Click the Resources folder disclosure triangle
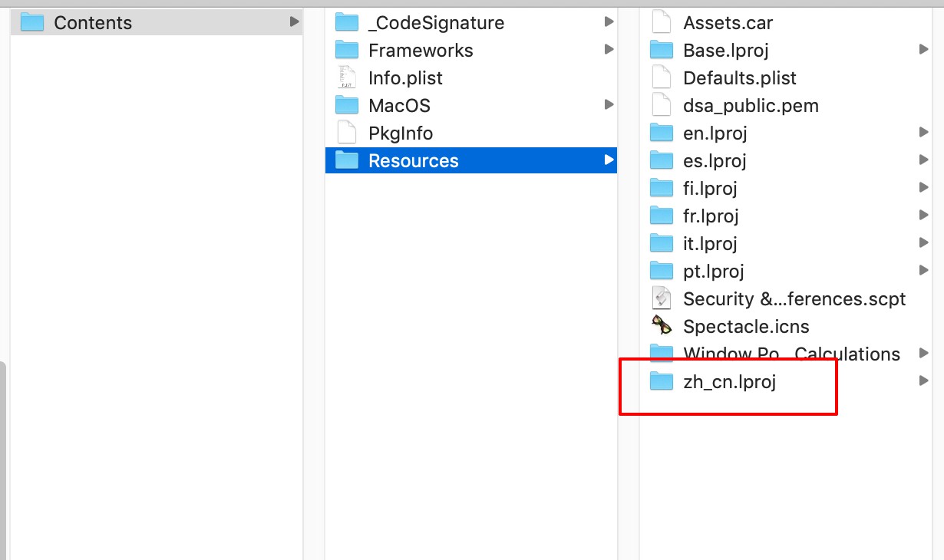The width and height of the screenshot is (944, 560). click(607, 160)
